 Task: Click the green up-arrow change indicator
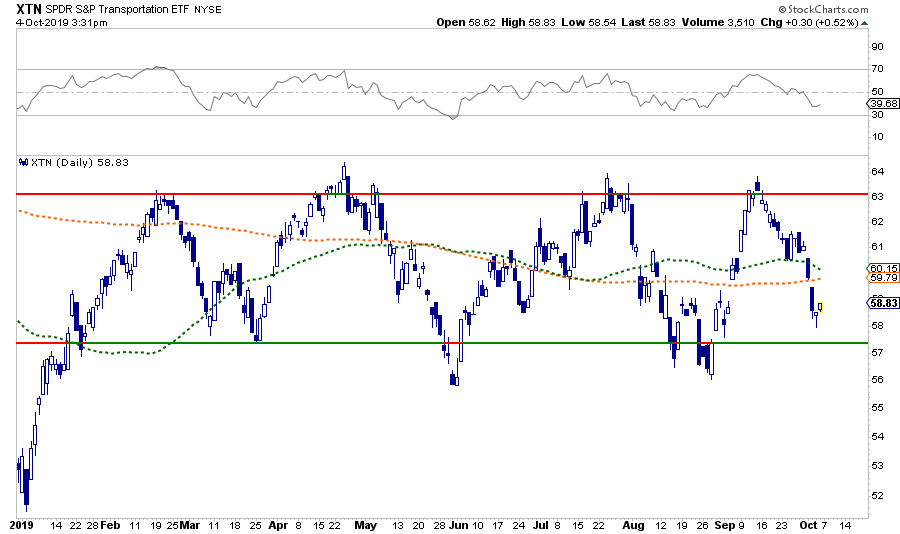coord(864,23)
